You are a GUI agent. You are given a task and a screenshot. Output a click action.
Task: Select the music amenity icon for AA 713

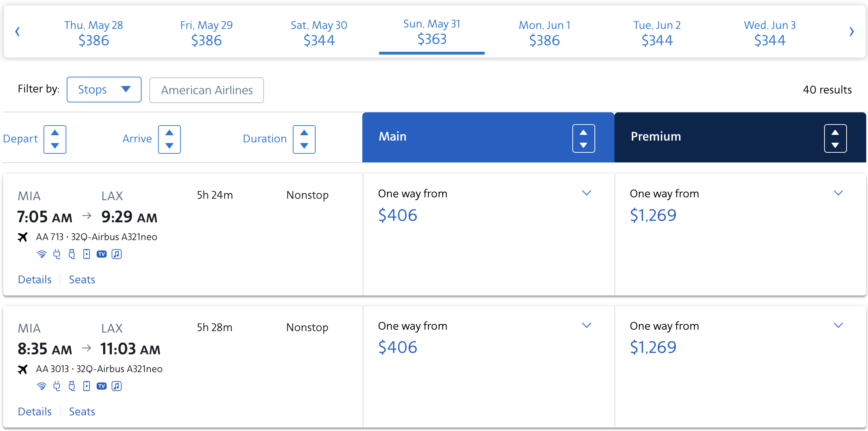[117, 254]
